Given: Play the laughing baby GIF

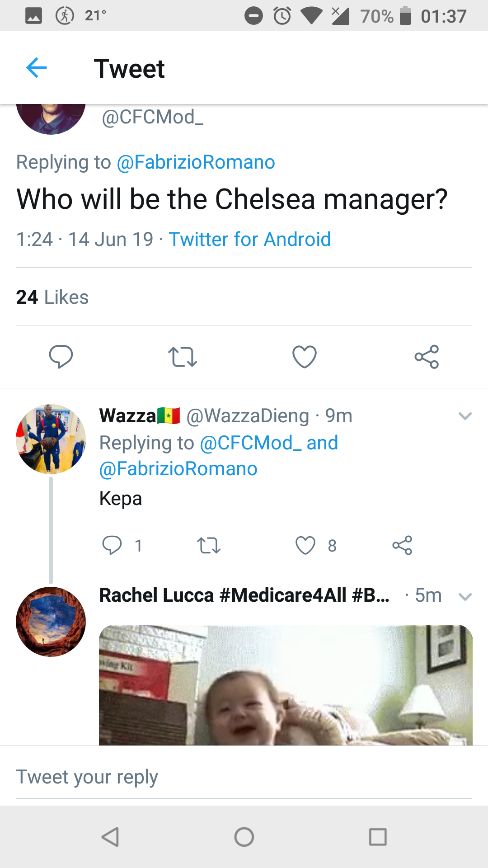Looking at the screenshot, I should (x=286, y=685).
